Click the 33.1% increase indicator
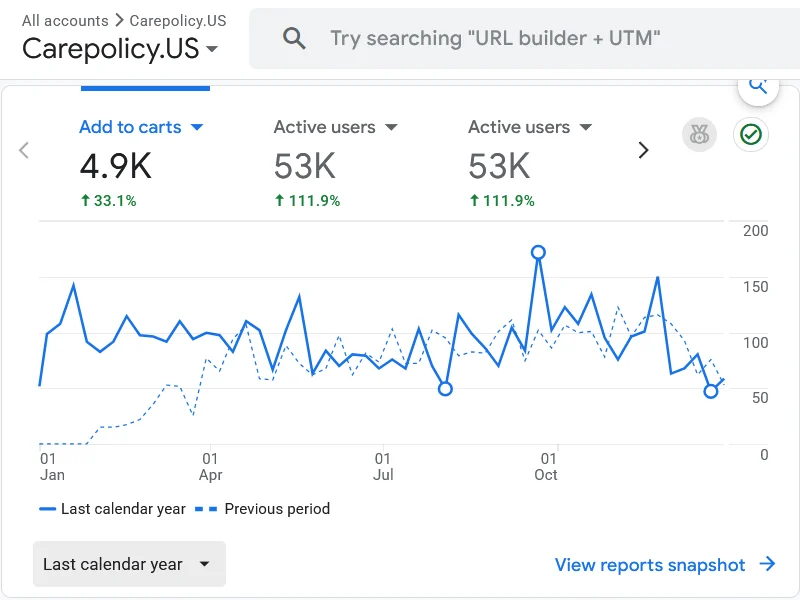The width and height of the screenshot is (800, 600). 109,201
